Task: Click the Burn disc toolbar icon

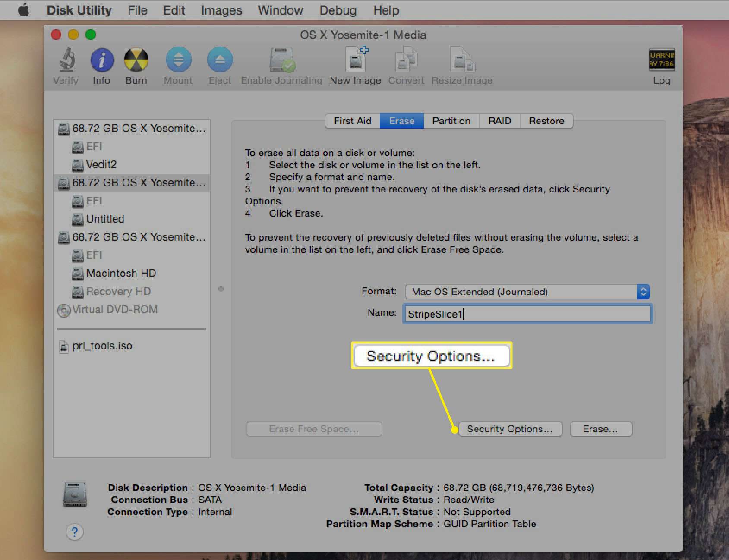Action: [136, 60]
